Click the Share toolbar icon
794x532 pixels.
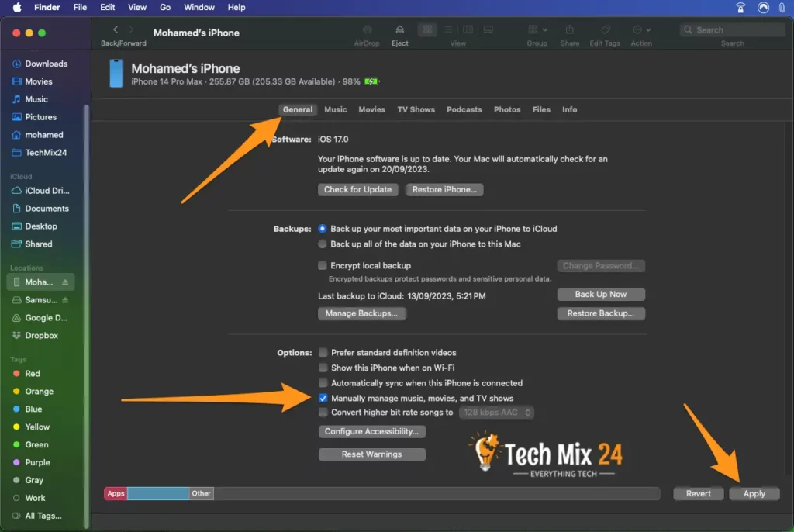570,30
